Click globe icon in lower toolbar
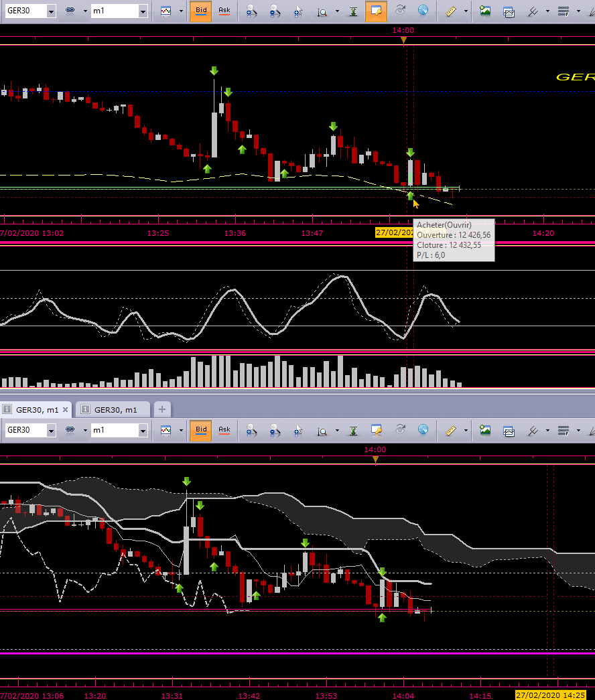Screen dimensions: 595x700 [423, 430]
